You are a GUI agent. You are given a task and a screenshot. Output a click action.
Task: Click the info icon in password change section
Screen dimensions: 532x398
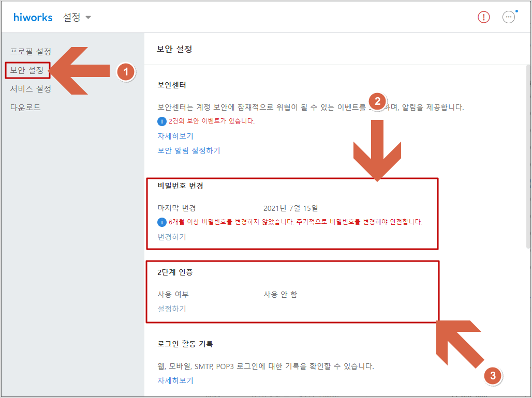click(162, 222)
